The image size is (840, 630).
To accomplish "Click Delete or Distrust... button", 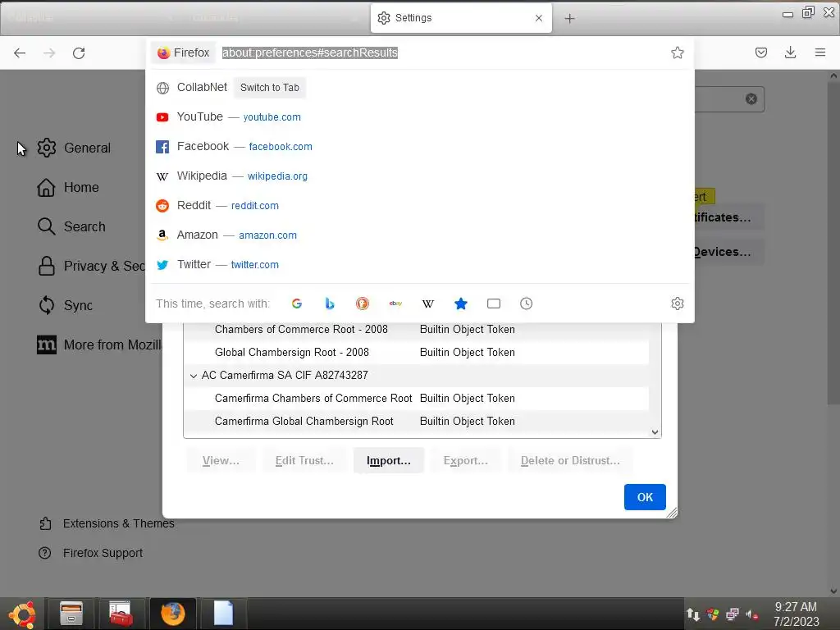I will (x=570, y=461).
